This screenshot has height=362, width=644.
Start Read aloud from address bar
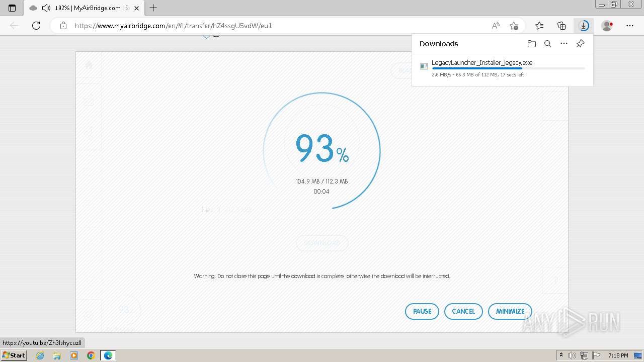pyautogui.click(x=496, y=26)
